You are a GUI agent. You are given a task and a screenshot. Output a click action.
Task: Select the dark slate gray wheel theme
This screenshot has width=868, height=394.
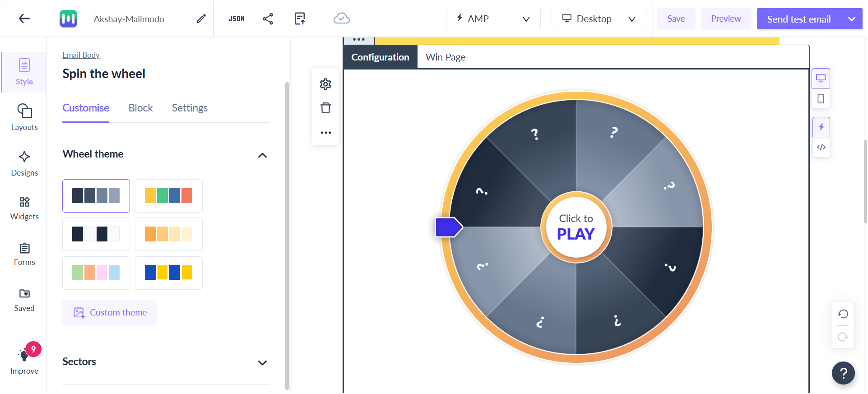coord(96,196)
